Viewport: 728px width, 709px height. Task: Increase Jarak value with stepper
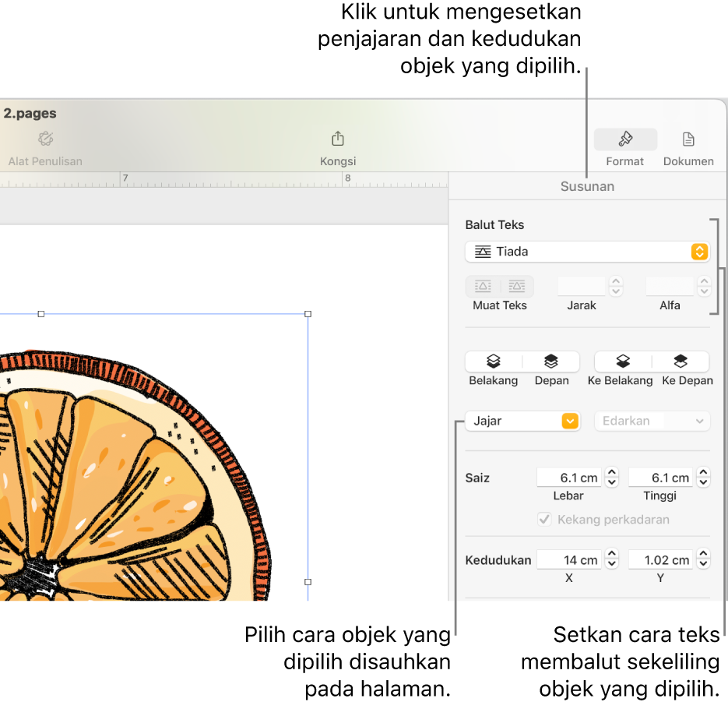pos(616,281)
